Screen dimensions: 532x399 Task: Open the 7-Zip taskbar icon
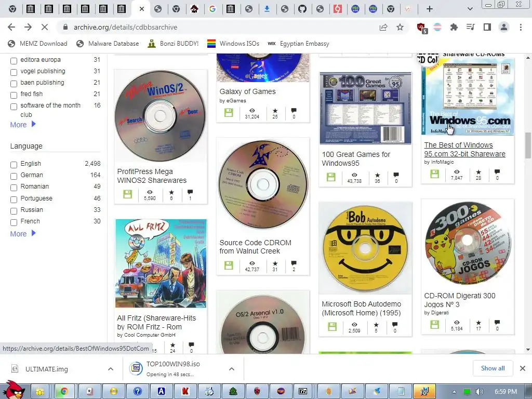(x=303, y=391)
